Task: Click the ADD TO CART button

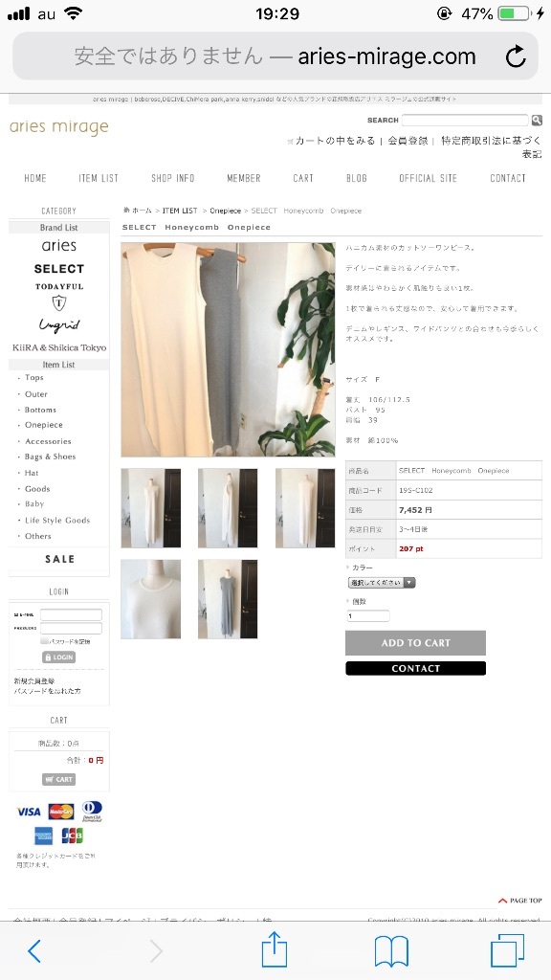Action: [415, 642]
